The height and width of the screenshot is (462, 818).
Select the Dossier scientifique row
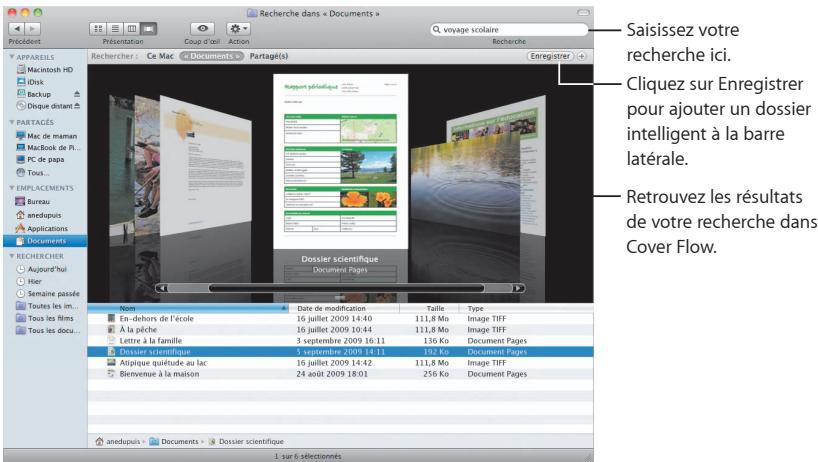(x=340, y=351)
